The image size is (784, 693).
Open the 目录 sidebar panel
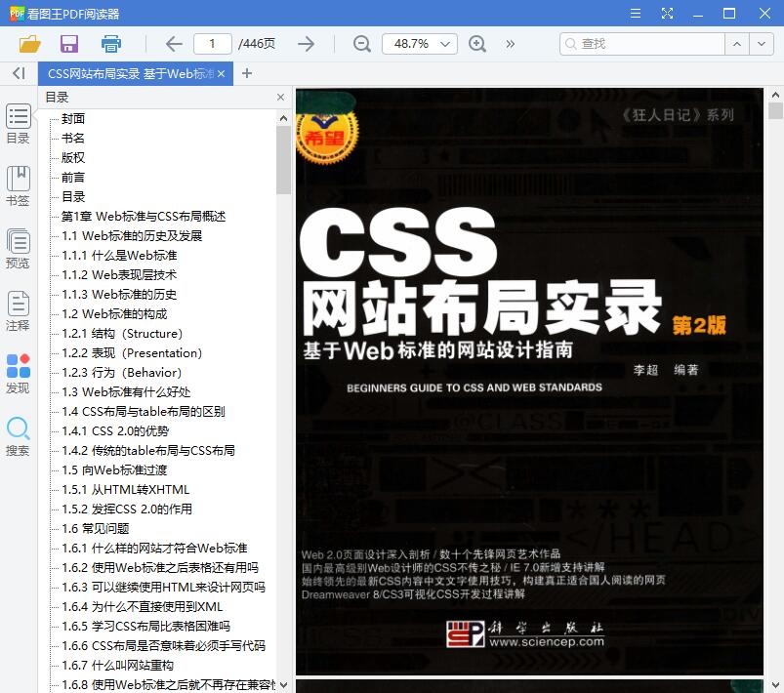[x=18, y=125]
